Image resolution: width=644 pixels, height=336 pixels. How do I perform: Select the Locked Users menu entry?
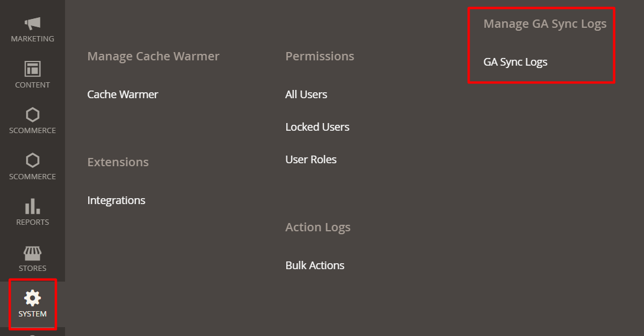click(317, 127)
